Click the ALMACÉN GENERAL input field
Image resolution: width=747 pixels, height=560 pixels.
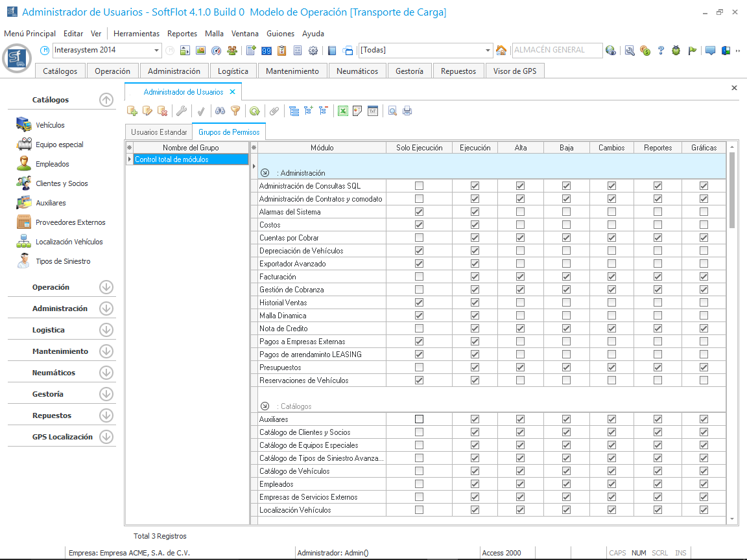[556, 50]
